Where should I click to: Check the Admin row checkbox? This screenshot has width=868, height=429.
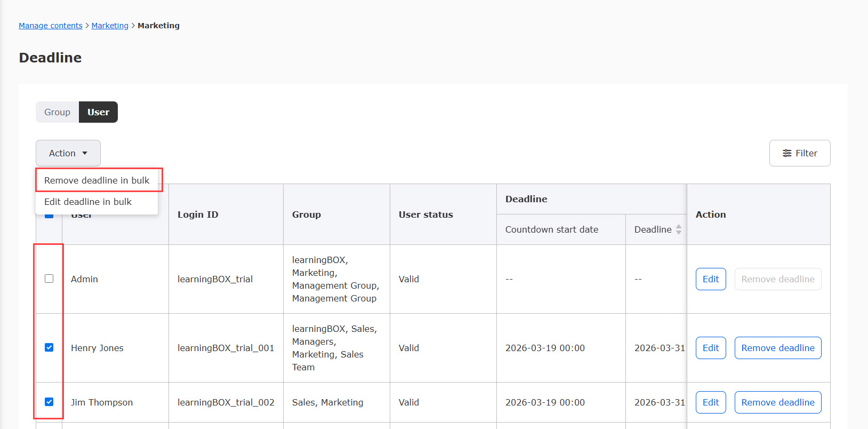(49, 279)
